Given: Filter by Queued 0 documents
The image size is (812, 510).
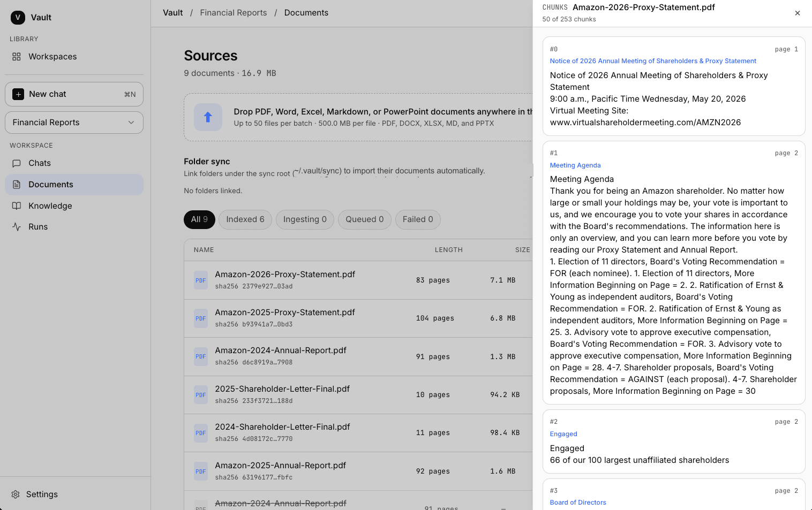Looking at the screenshot, I should point(365,219).
